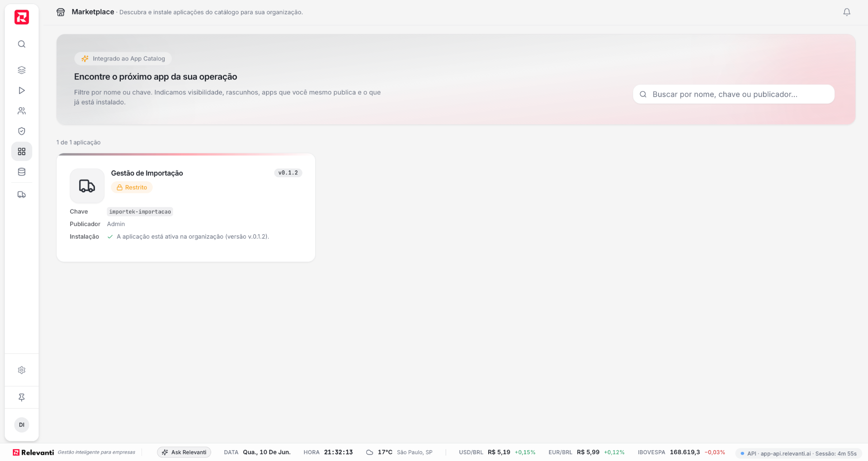Open the shield security sidebar icon
This screenshot has width=868, height=461.
click(22, 131)
